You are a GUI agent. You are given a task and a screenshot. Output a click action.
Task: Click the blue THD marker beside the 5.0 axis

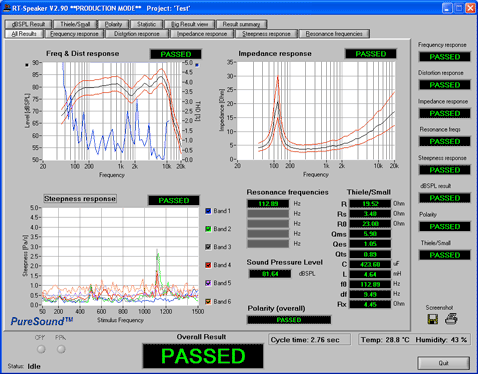197,65
